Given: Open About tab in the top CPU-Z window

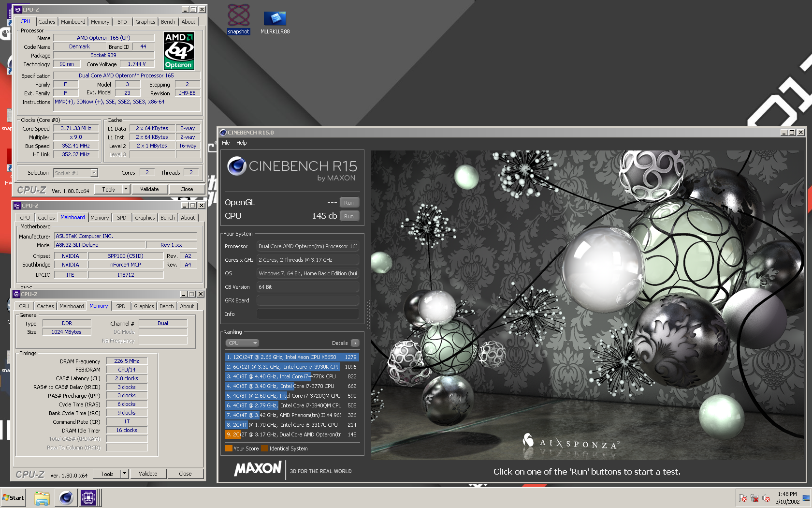Looking at the screenshot, I should pos(188,22).
